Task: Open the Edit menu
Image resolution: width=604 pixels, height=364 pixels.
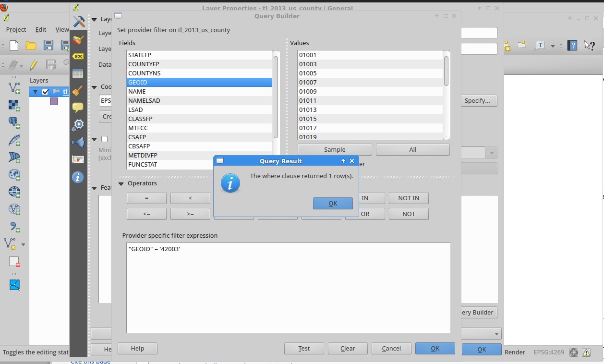Action: pos(41,29)
